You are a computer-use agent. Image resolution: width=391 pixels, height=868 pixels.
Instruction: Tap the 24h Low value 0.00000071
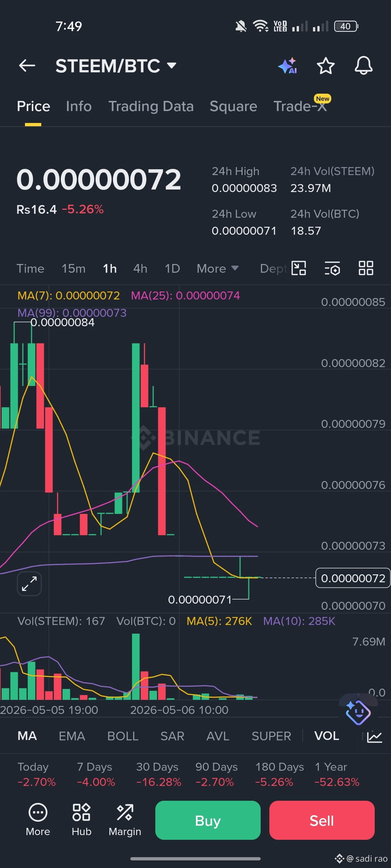point(244,231)
